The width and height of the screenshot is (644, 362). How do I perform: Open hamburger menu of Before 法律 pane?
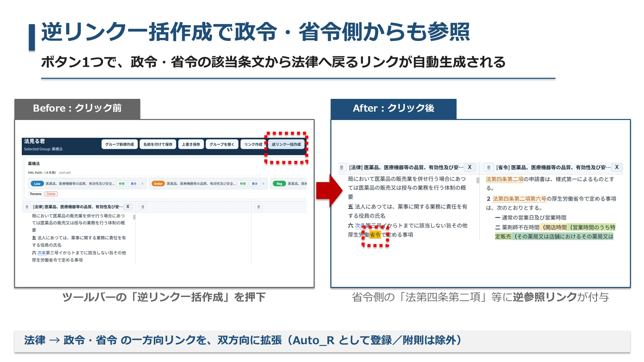[27, 207]
